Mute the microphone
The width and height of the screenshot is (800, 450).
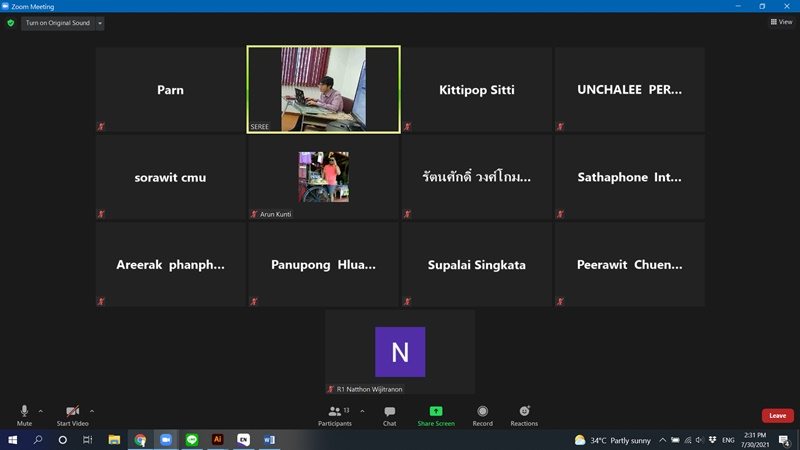24,415
